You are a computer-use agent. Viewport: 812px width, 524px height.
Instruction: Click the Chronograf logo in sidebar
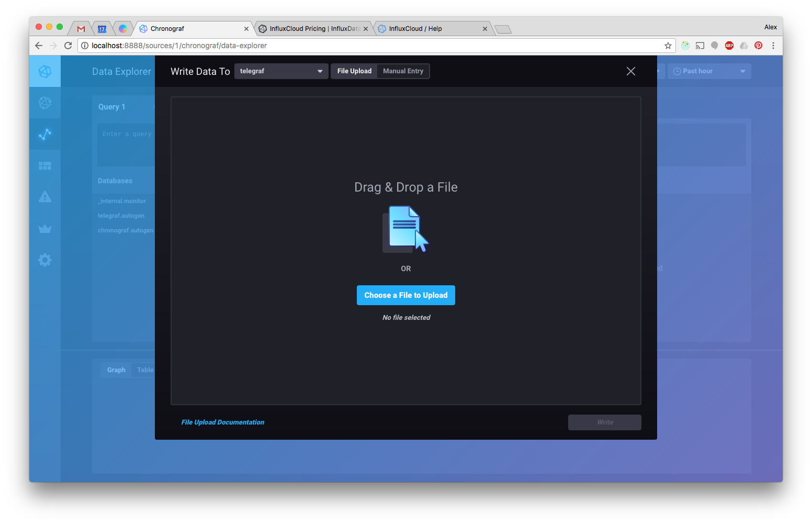[45, 71]
